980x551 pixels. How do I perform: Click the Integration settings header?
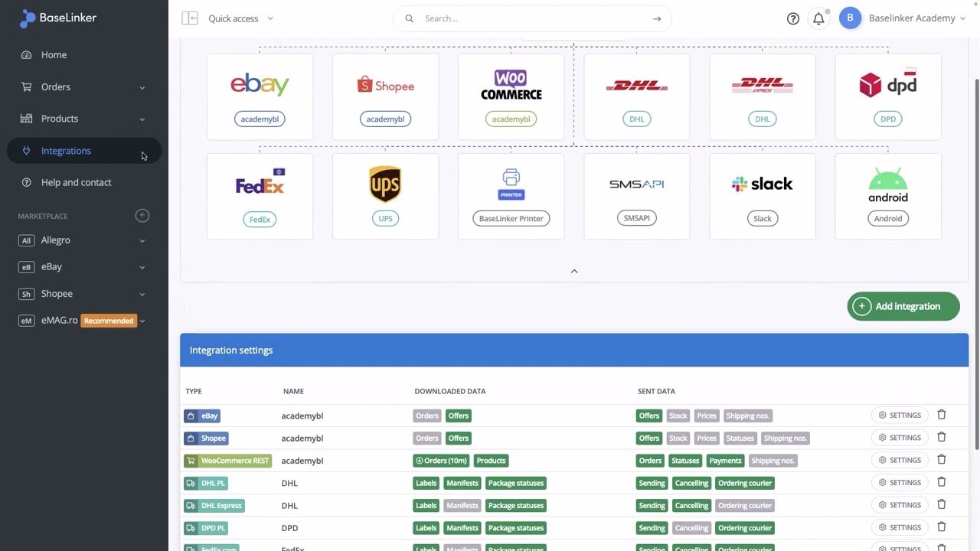[x=574, y=350]
